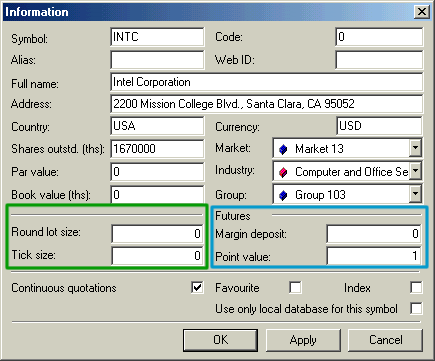The height and width of the screenshot is (361, 435).
Task: Click the Full name field Intel Corporation
Action: [x=267, y=82]
